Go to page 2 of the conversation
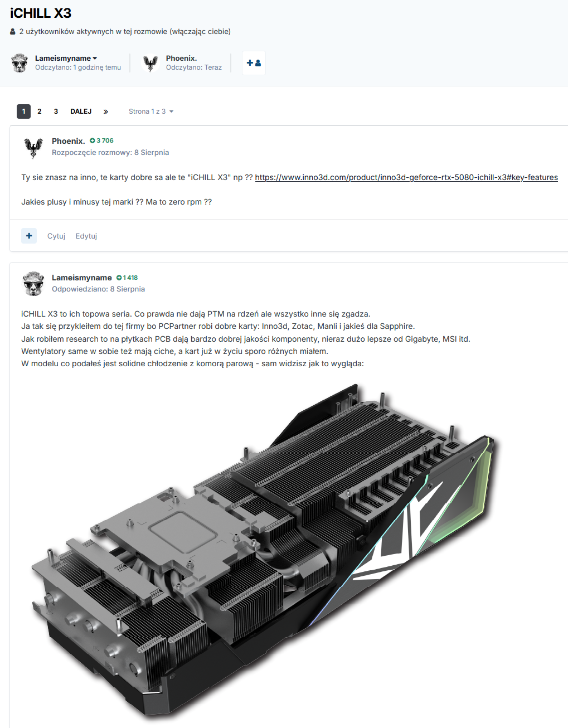This screenshot has width=568, height=728. click(x=40, y=111)
